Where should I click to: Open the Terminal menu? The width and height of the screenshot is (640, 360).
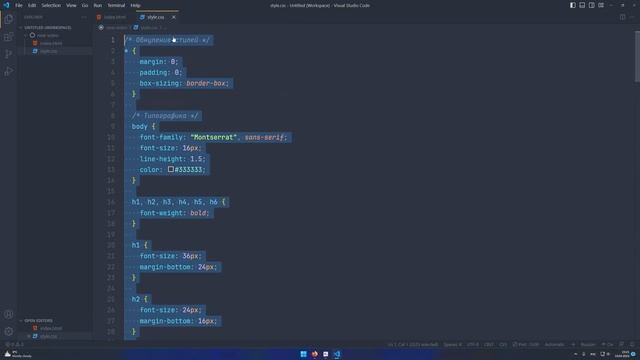116,5
